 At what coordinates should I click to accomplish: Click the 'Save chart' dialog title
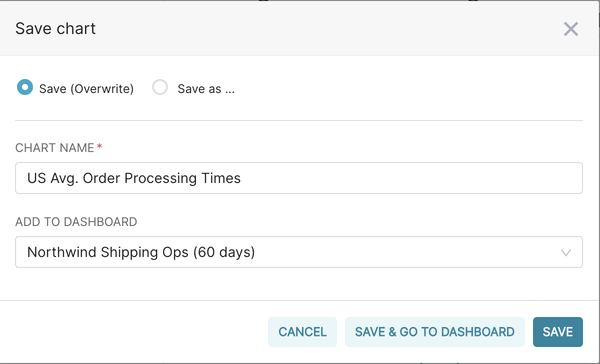coord(55,28)
